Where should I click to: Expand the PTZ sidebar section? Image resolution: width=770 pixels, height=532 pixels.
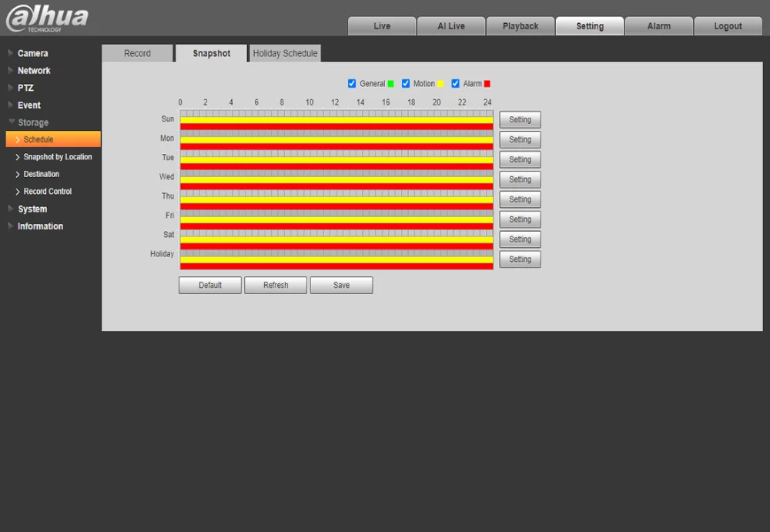tap(25, 88)
